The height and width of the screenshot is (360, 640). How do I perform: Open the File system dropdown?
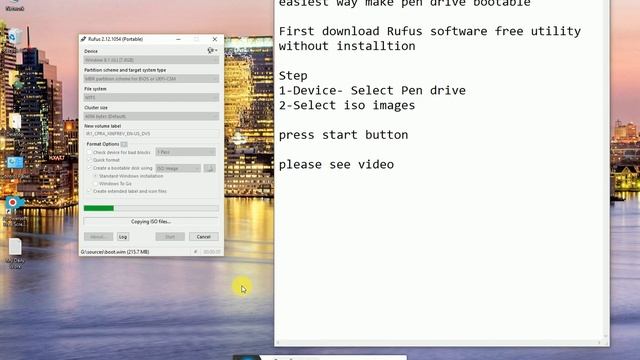pos(151,97)
